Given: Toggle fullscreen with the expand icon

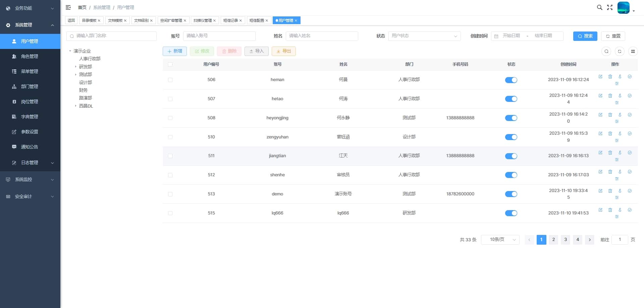Looking at the screenshot, I should pos(610,7).
